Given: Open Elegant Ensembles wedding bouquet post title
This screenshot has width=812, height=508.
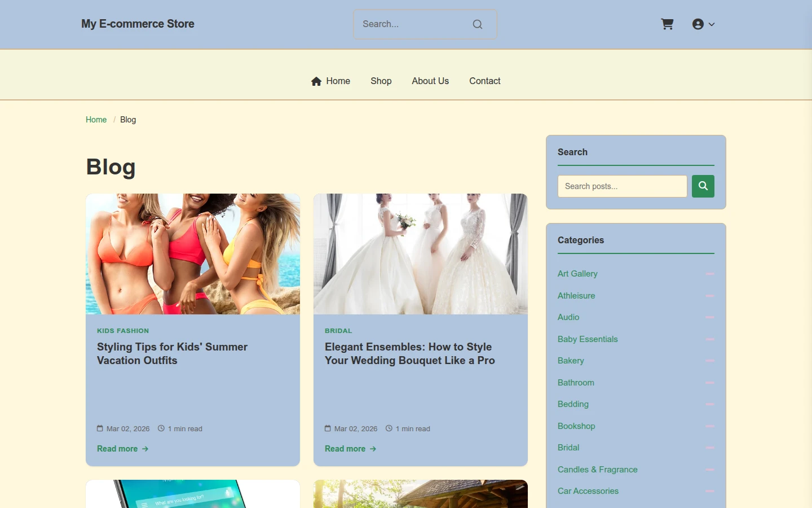Looking at the screenshot, I should coord(410,354).
